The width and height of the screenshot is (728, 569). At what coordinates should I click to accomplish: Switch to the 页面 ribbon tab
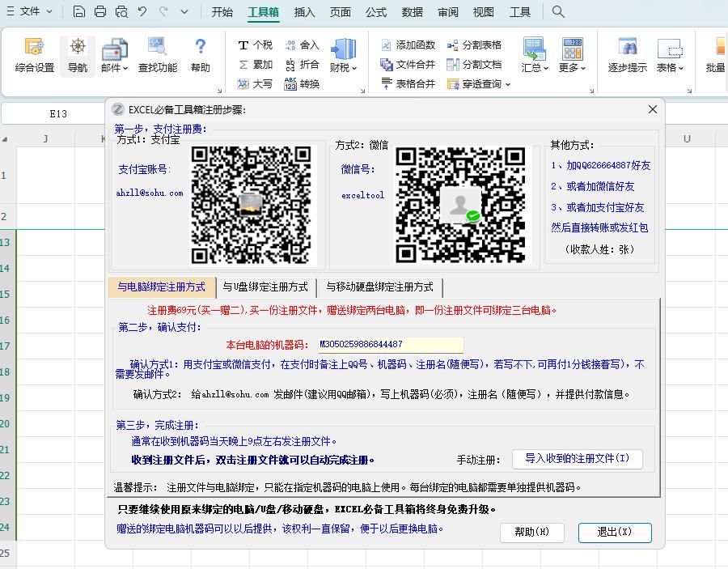tap(341, 12)
